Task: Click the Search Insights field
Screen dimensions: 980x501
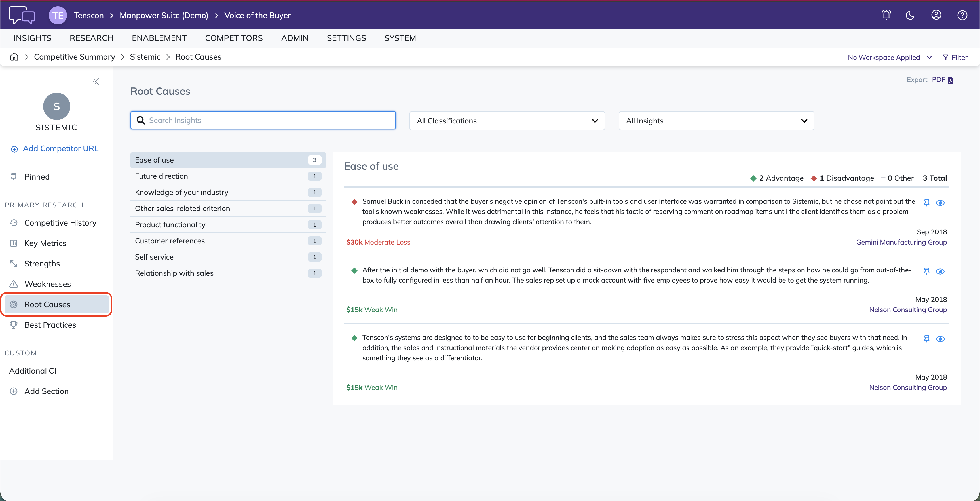Action: (x=263, y=120)
